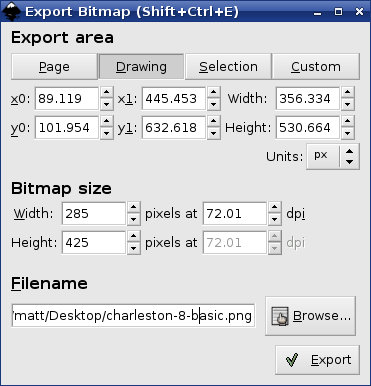This screenshot has height=386, width=371.
Task: Click the x0 value field
Action: pyautogui.click(x=67, y=99)
